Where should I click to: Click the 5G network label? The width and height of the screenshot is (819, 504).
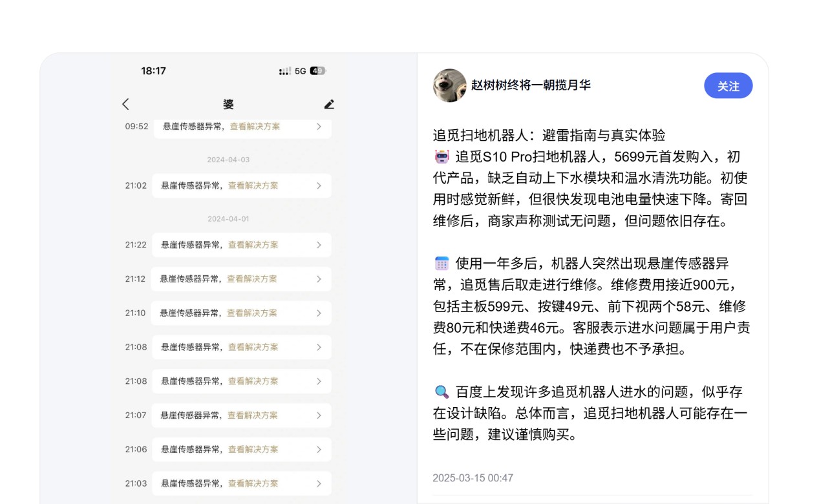(x=301, y=71)
